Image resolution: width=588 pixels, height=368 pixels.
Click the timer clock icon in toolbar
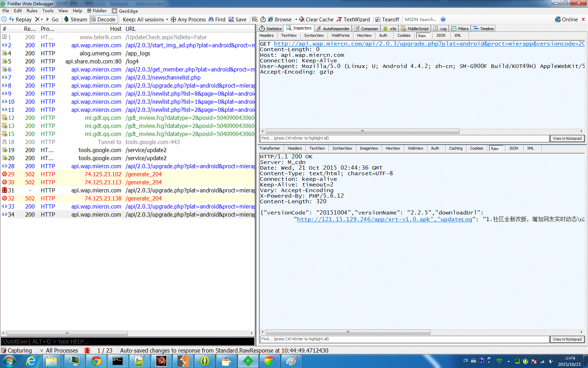[263, 19]
